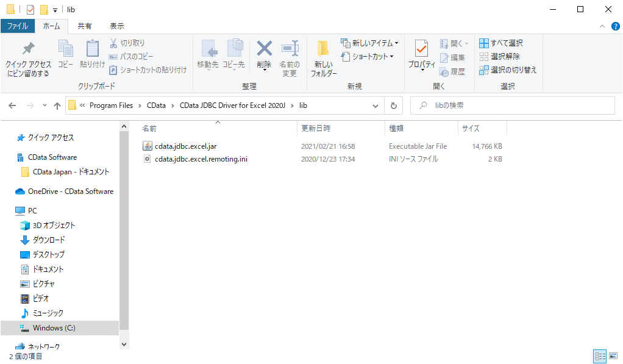Open the Move to (移動先) menu
This screenshot has height=364, width=623.
[208, 55]
